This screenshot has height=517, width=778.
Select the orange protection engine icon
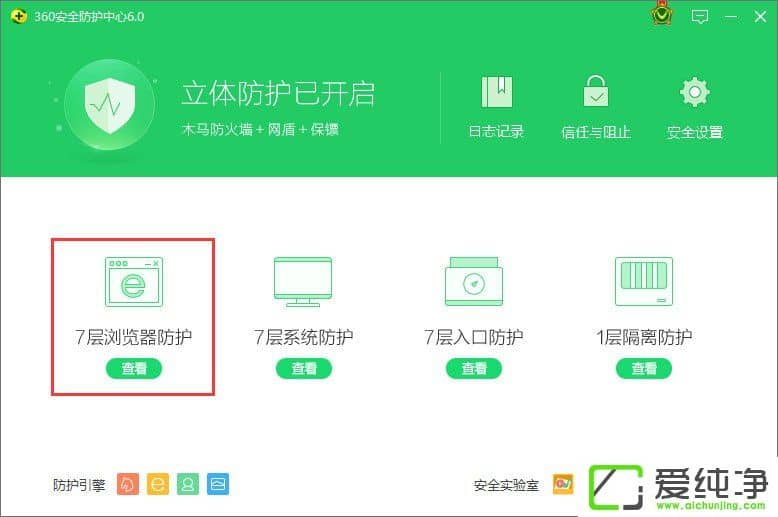(128, 484)
